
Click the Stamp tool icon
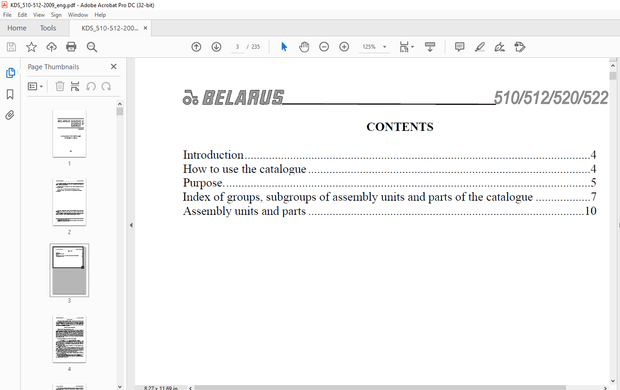tap(520, 47)
